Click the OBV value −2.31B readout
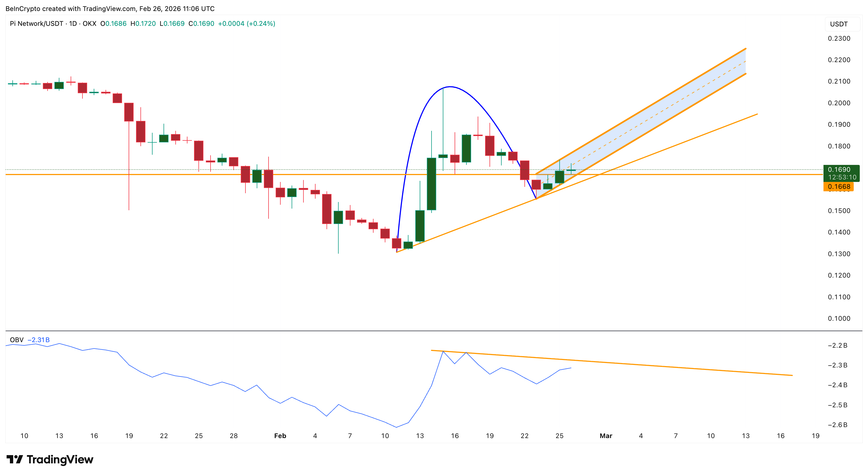The image size is (868, 476). coord(38,340)
